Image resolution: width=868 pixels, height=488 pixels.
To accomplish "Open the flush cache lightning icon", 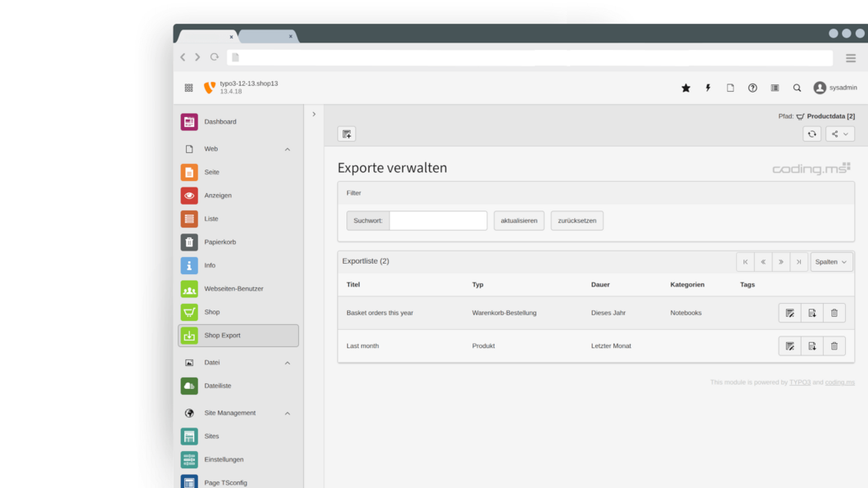I will point(708,88).
